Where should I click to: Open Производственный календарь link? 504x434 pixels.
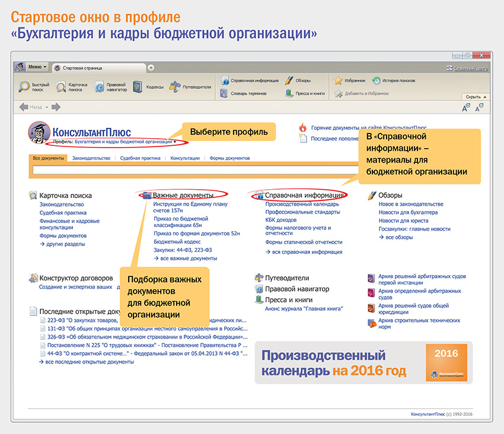pos(302,204)
